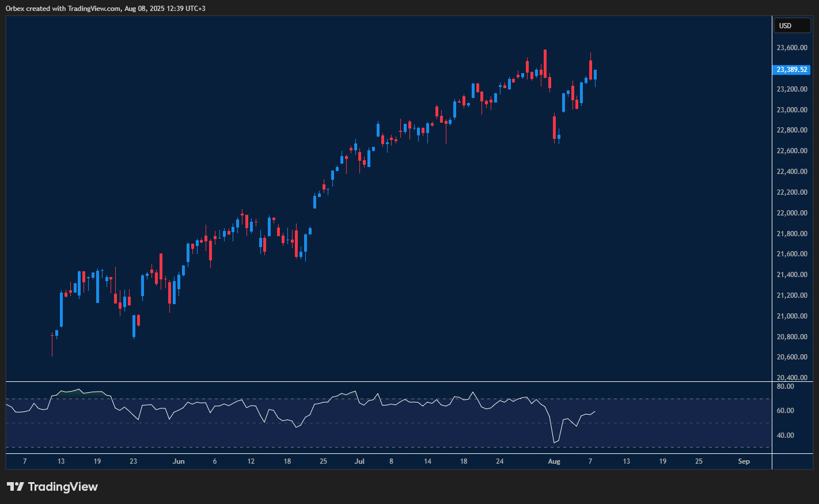Select the Jul label on the time axis

[360, 461]
